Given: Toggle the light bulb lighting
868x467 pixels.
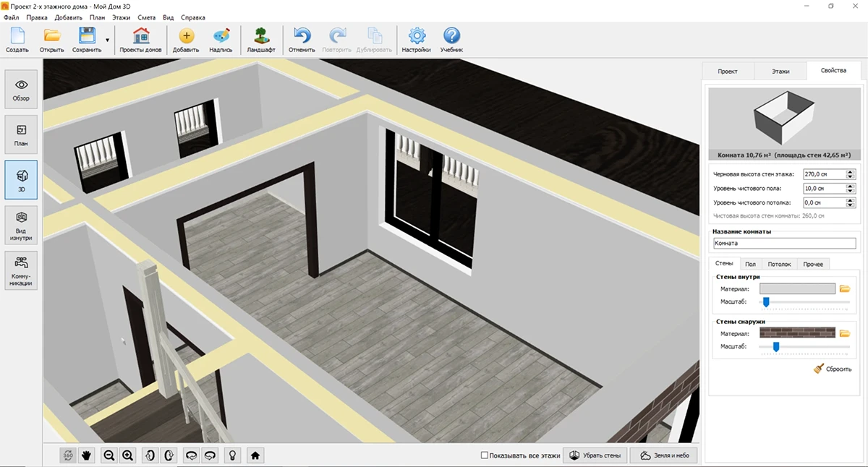Looking at the screenshot, I should pos(232,455).
